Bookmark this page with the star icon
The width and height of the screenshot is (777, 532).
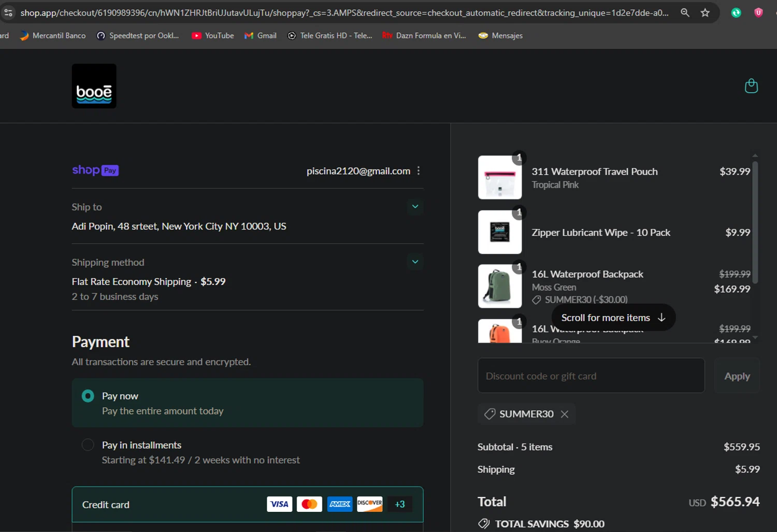click(705, 12)
